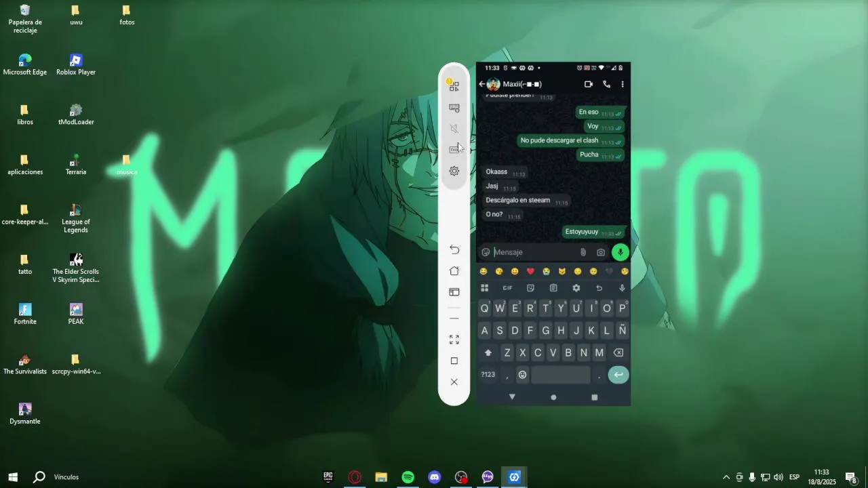Toggle the muted sound icon in side toolbar
The image size is (868, 488).
click(x=454, y=129)
